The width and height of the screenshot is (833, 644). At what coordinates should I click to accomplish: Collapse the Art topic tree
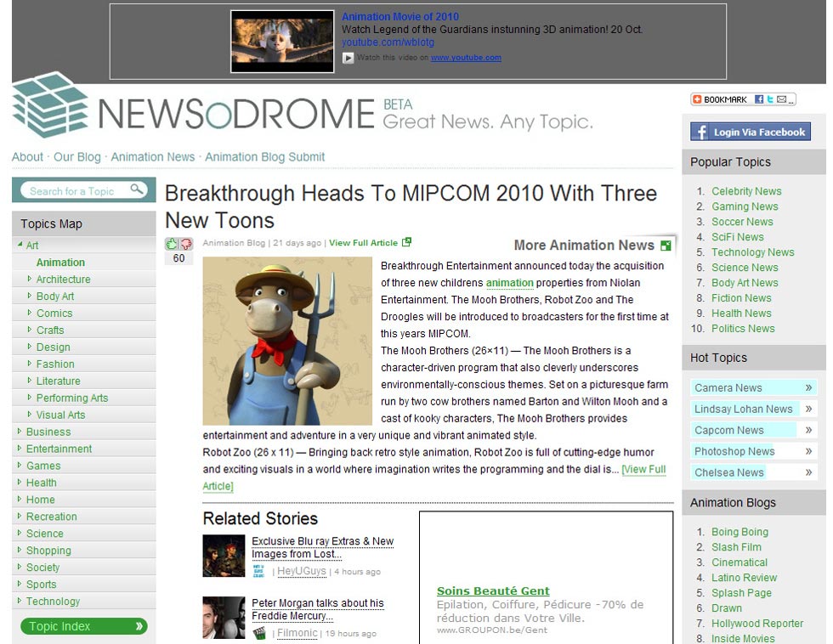pyautogui.click(x=20, y=245)
